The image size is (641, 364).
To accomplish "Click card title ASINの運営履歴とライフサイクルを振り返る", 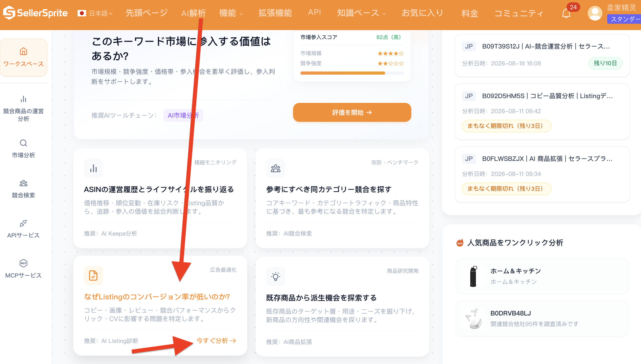I will pyautogui.click(x=159, y=189).
